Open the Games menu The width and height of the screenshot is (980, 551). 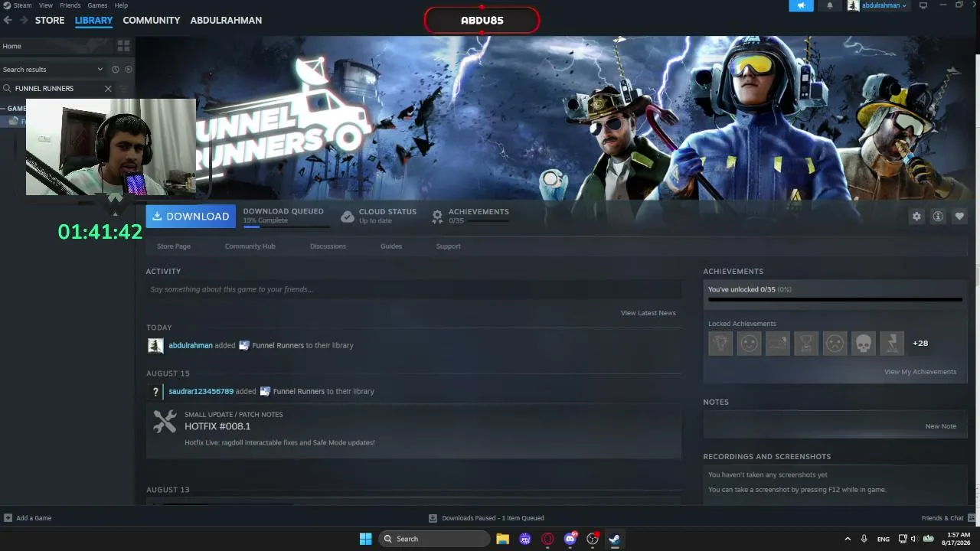coord(97,5)
